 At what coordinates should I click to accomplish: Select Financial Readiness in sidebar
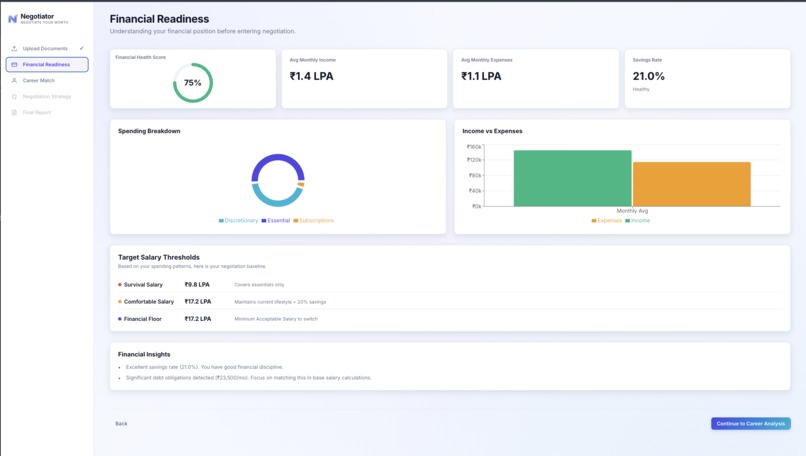click(47, 64)
